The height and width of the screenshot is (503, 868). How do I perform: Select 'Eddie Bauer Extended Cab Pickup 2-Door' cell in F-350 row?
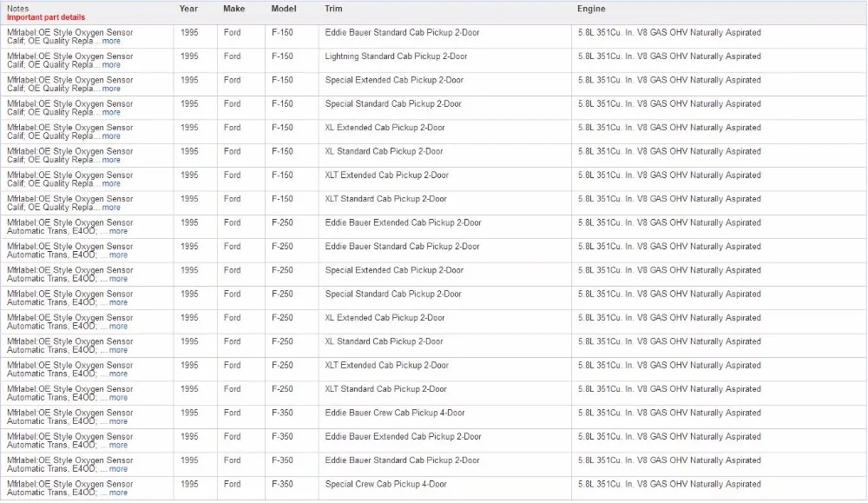[x=403, y=437]
